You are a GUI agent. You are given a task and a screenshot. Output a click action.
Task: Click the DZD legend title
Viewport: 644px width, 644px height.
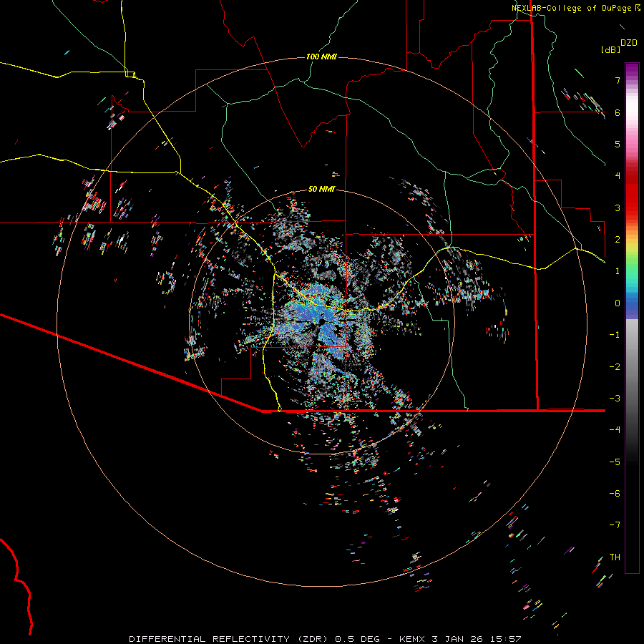click(x=629, y=43)
